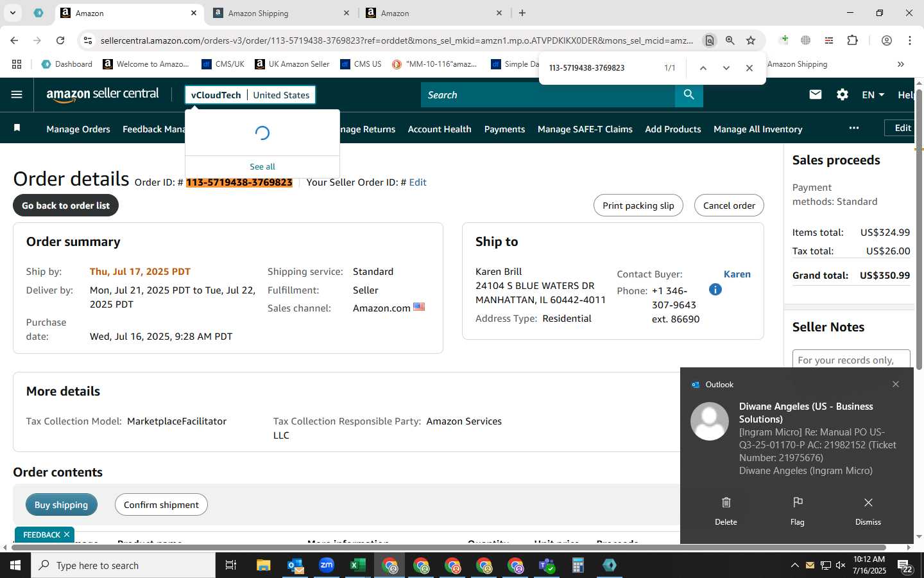Click the Seller Notes text field
Viewport: 924px width, 578px height.
851,360
